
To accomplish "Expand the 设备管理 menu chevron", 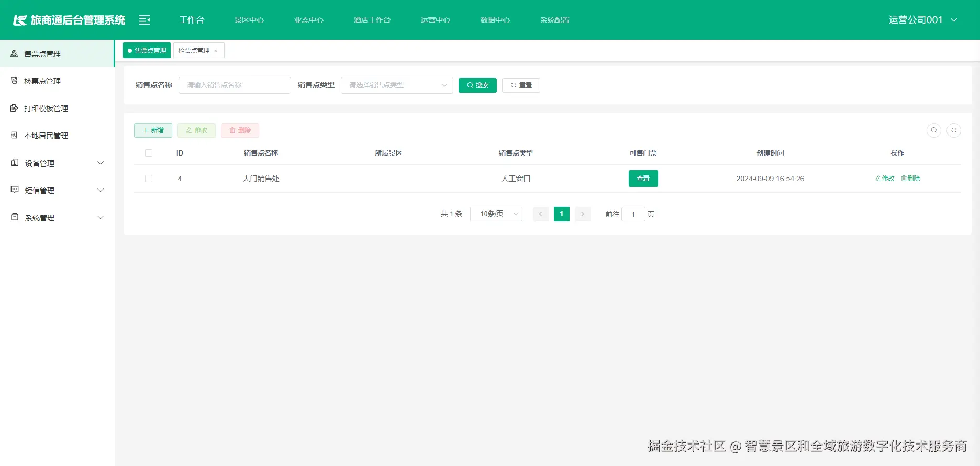I will tap(101, 163).
